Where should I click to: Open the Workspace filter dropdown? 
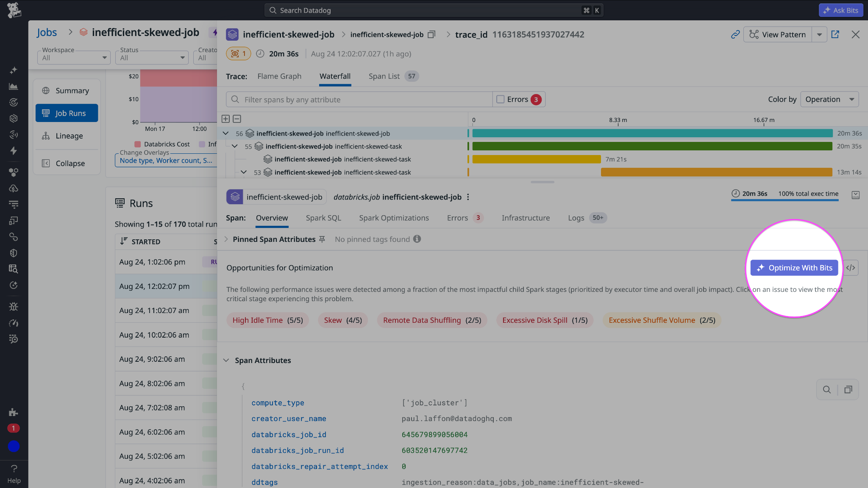74,58
